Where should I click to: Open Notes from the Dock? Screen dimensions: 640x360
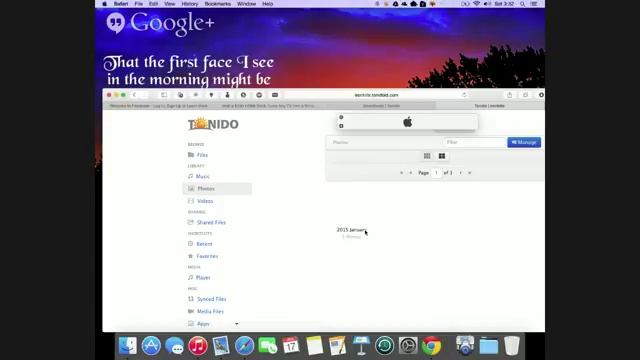pyautogui.click(x=314, y=346)
